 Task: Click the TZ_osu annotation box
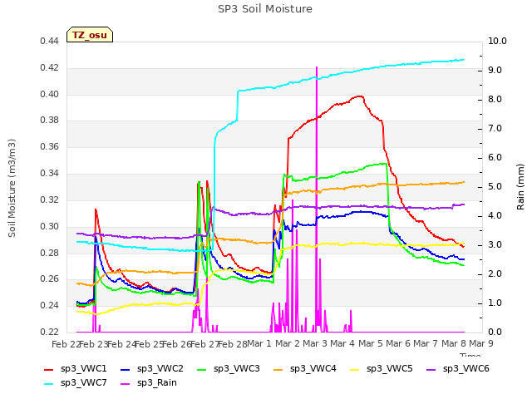90,35
